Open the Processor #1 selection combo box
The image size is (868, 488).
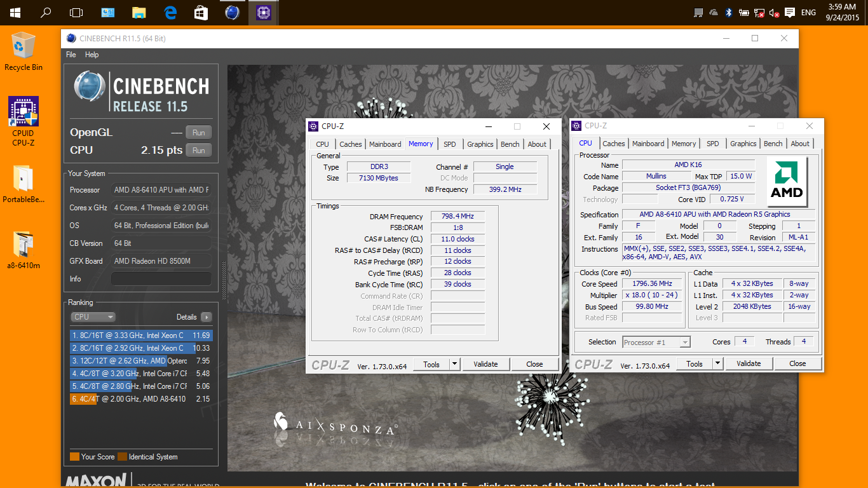pyautogui.click(x=656, y=342)
